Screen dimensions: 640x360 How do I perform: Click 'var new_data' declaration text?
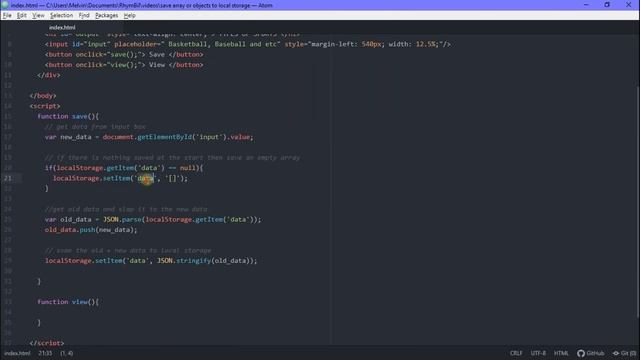[68, 137]
